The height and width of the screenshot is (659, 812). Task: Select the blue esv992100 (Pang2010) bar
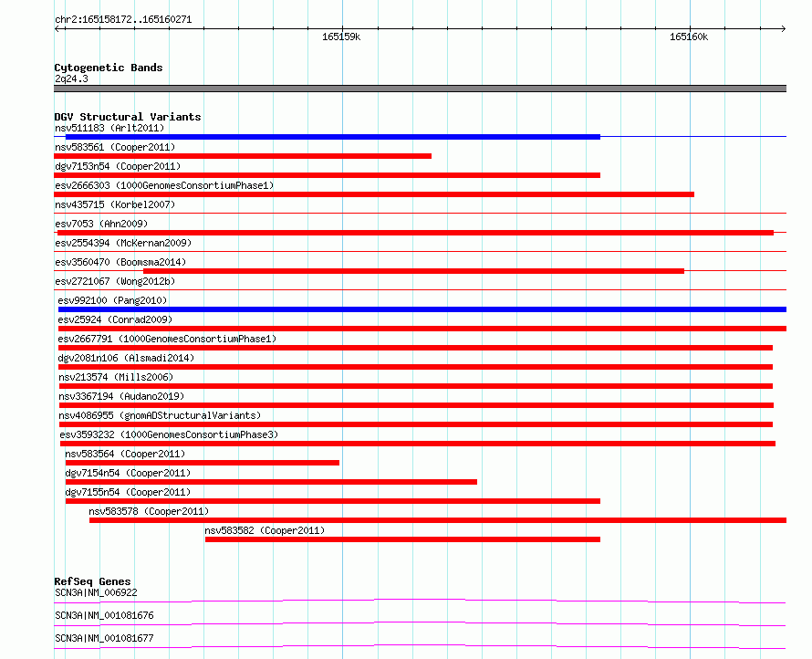(422, 309)
